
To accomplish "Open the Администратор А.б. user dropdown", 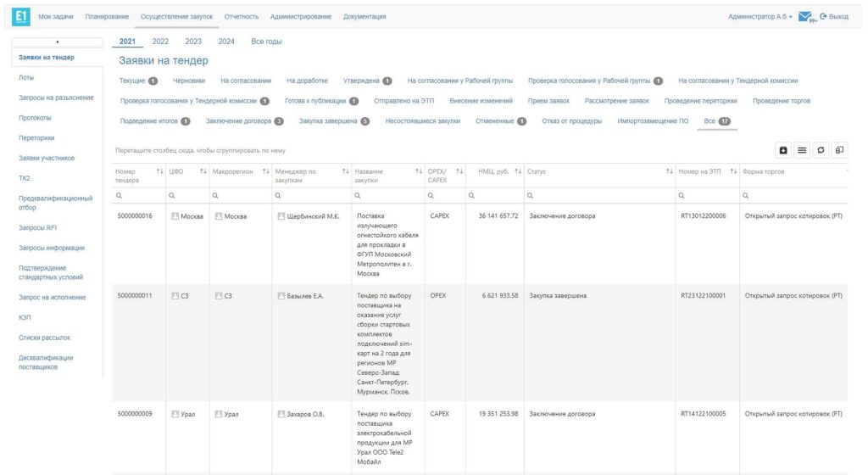I will [760, 17].
